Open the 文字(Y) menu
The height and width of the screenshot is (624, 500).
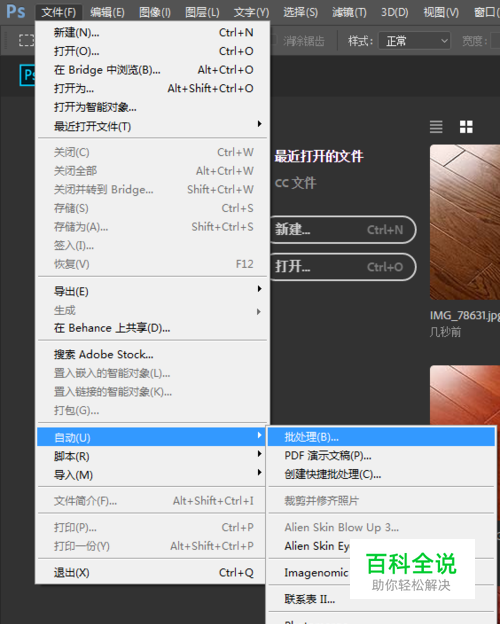[x=251, y=12]
